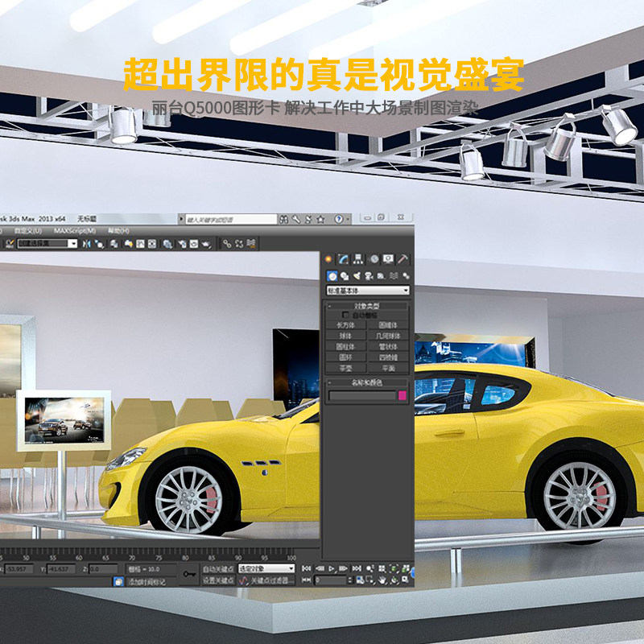Click the 长方体 (Box) button
Viewport: 644px width, 644px height.
click(x=345, y=325)
